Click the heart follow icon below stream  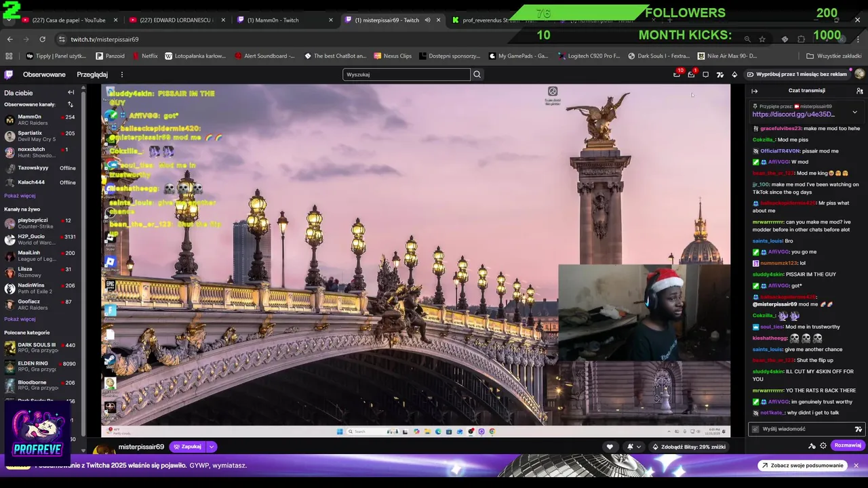tap(610, 447)
